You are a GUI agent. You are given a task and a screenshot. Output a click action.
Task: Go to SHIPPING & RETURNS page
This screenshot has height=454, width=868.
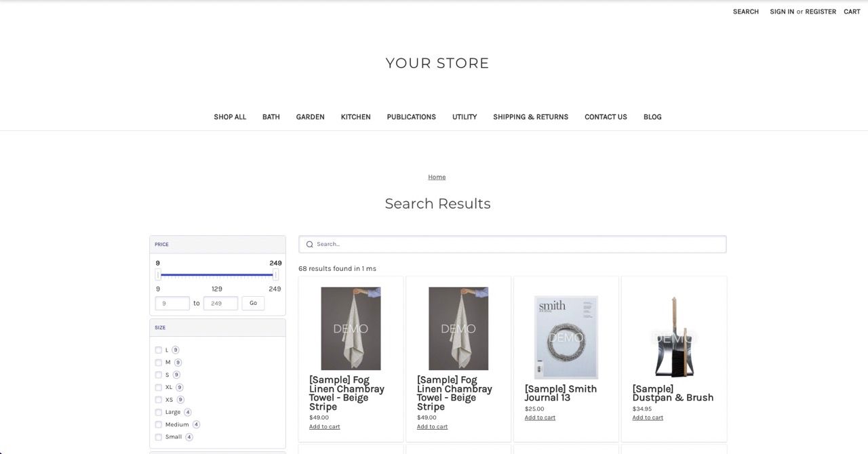tap(530, 117)
